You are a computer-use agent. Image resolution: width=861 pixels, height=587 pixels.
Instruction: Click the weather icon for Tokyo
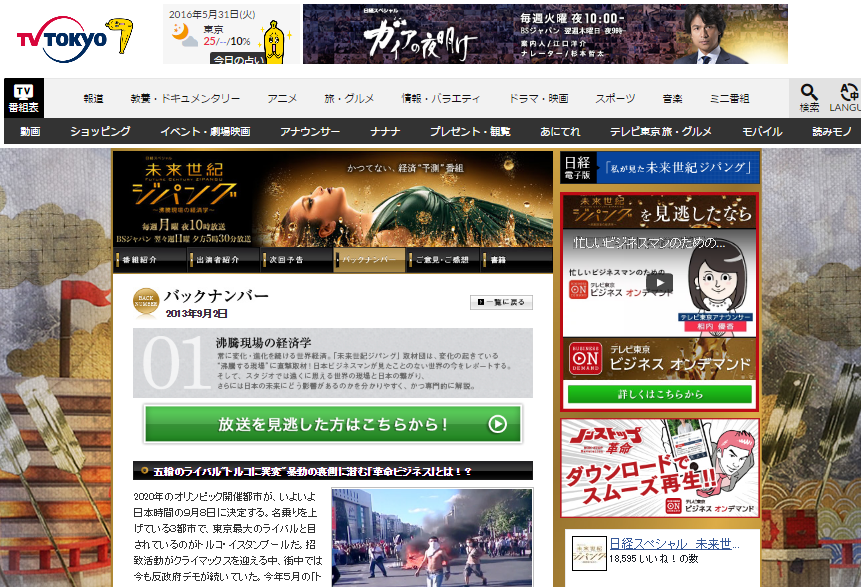point(184,35)
